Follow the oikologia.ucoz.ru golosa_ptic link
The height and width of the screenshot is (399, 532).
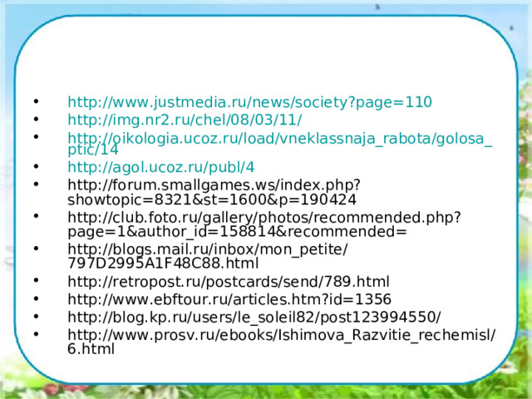tap(280, 144)
